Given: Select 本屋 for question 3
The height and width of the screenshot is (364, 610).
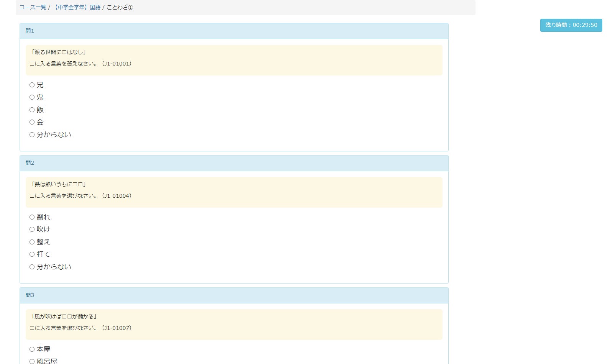Looking at the screenshot, I should point(32,349).
